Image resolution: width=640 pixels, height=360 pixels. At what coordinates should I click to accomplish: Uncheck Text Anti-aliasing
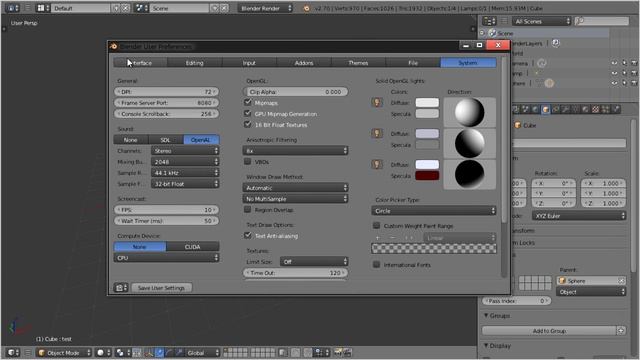248,235
